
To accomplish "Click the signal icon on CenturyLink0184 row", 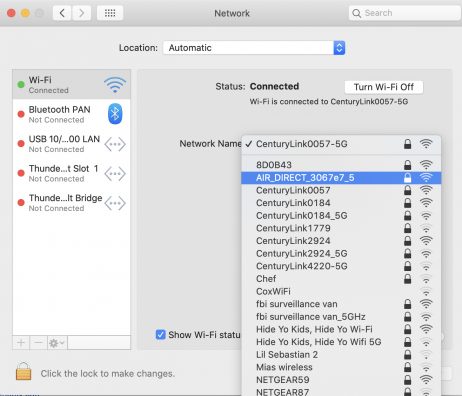I will pyautogui.click(x=426, y=203).
